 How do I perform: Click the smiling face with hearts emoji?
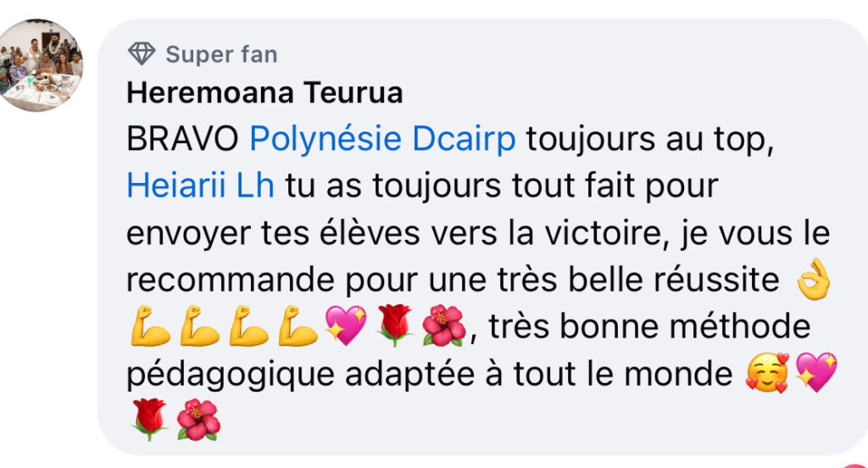[767, 373]
